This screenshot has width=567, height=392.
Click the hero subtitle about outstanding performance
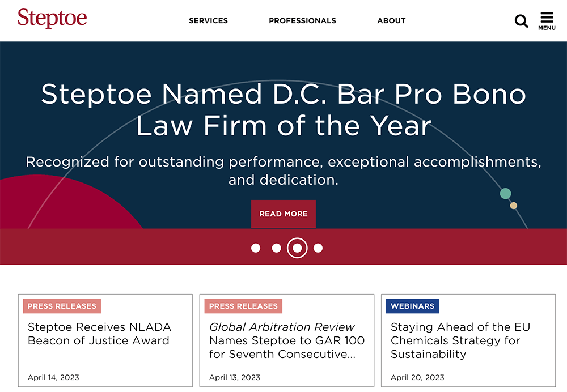tap(283, 171)
